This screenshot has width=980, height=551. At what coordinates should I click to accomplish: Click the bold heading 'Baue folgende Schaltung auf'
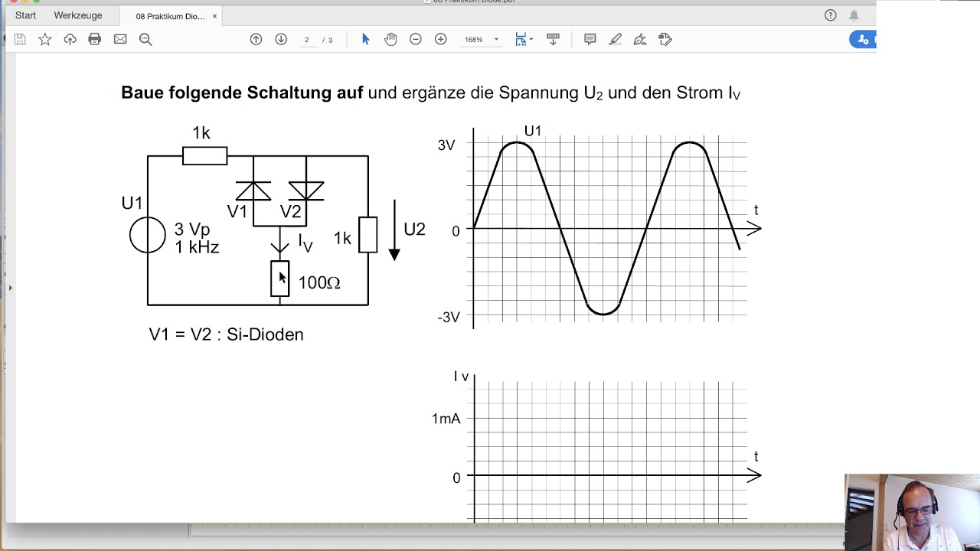click(242, 93)
